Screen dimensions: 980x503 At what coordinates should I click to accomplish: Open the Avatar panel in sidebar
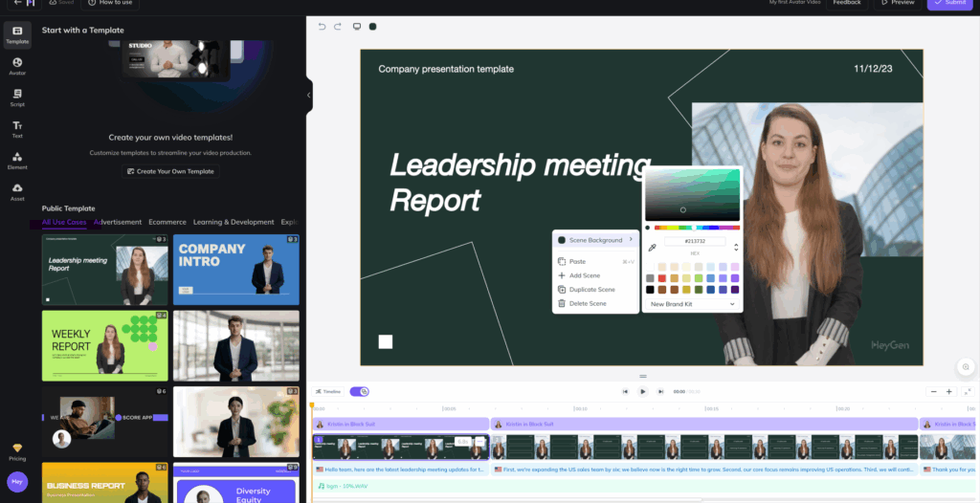(17, 66)
